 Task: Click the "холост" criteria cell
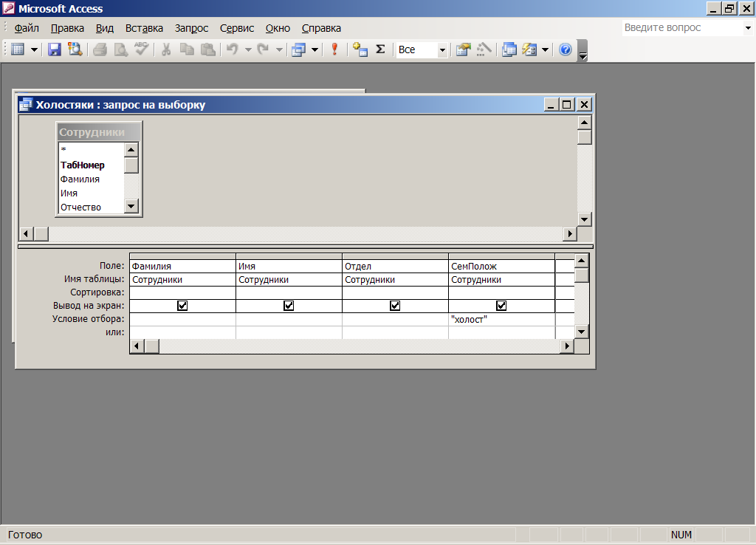pyautogui.click(x=501, y=319)
